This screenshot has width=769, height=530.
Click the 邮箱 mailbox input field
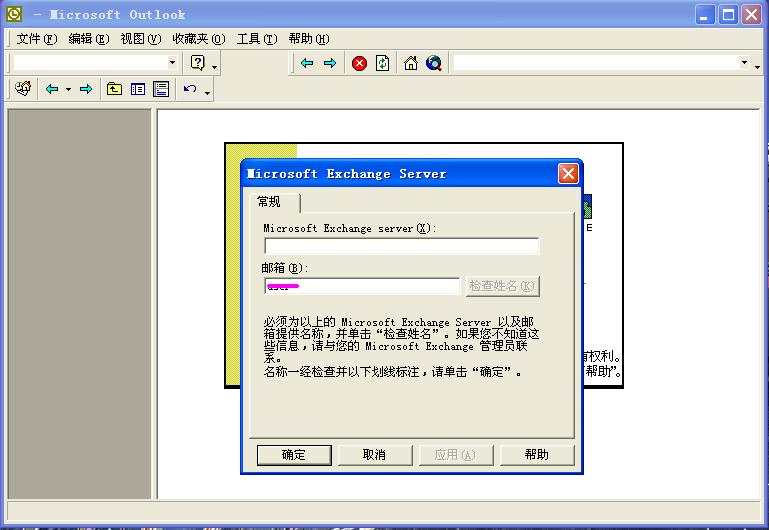362,286
